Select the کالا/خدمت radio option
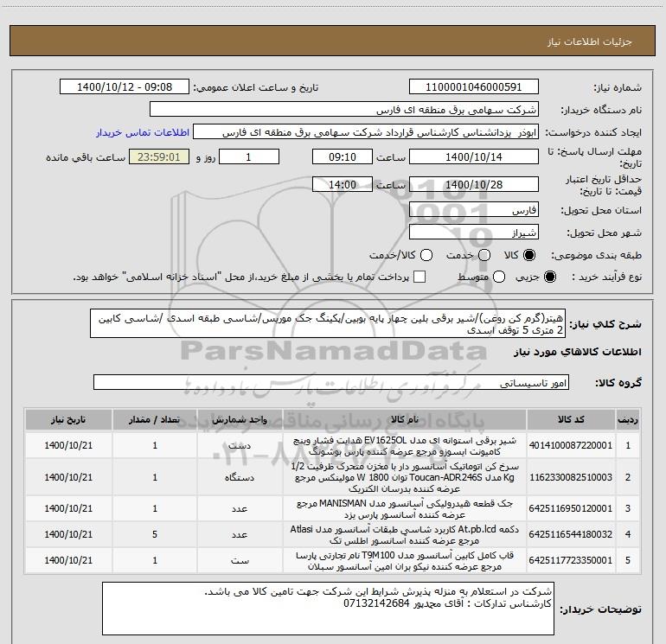This screenshot has width=666, height=644. (426, 255)
